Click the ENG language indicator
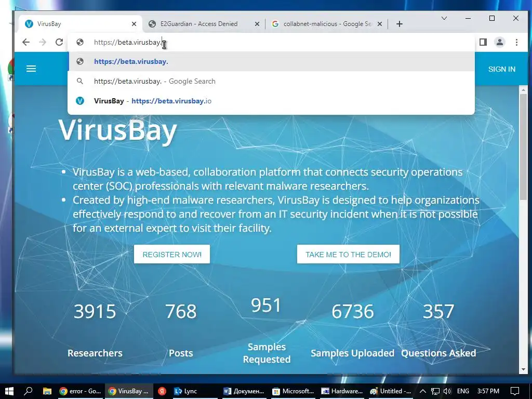Screen dimensions: 532x399 tap(463, 391)
